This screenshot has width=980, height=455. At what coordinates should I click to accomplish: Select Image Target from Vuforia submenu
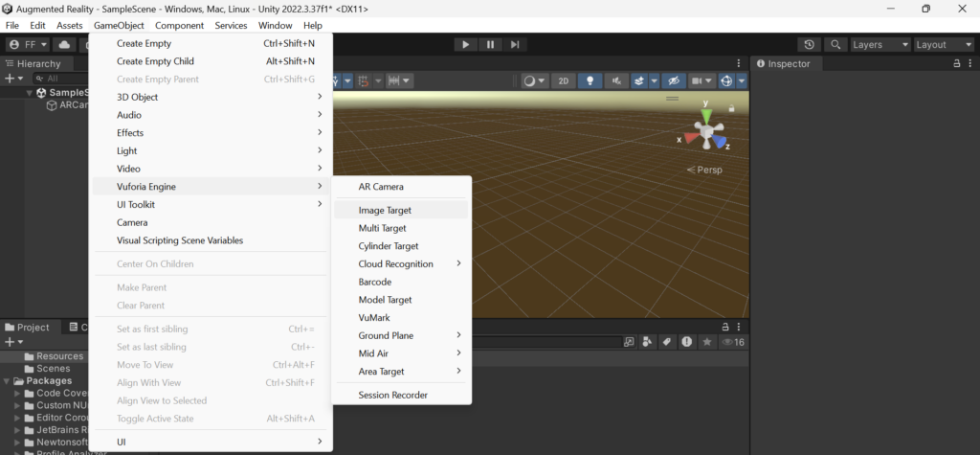401,211
